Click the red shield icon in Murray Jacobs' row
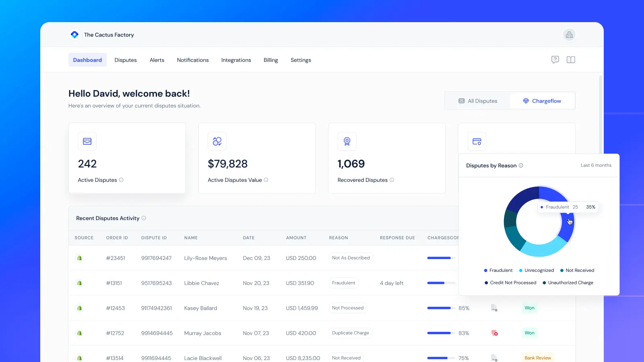Screen dimensions: 644x362 click(x=495, y=333)
